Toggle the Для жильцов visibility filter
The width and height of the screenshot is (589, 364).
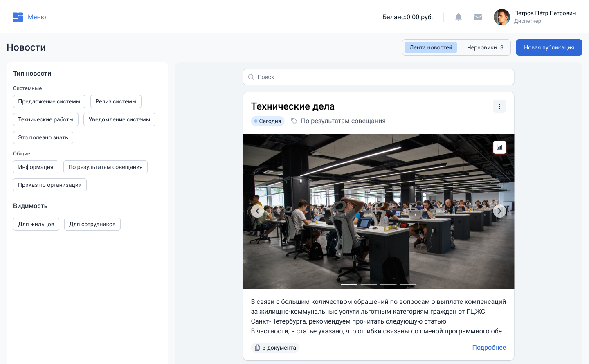pos(36,224)
